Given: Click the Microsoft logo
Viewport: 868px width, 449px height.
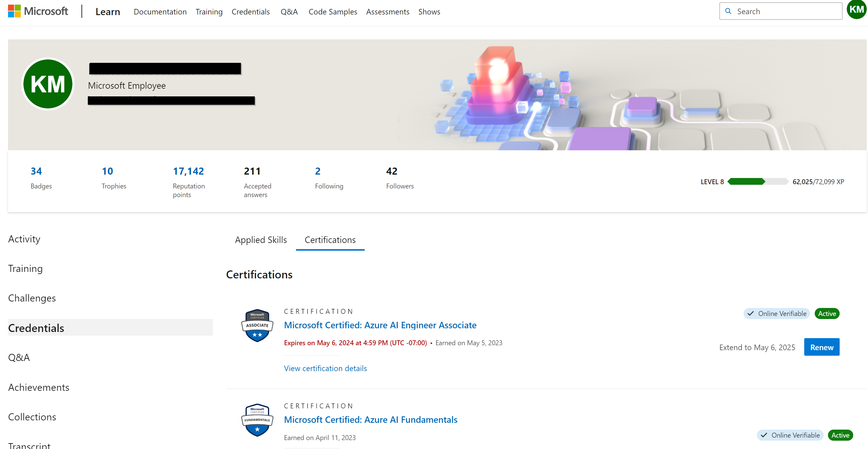Looking at the screenshot, I should pos(38,11).
